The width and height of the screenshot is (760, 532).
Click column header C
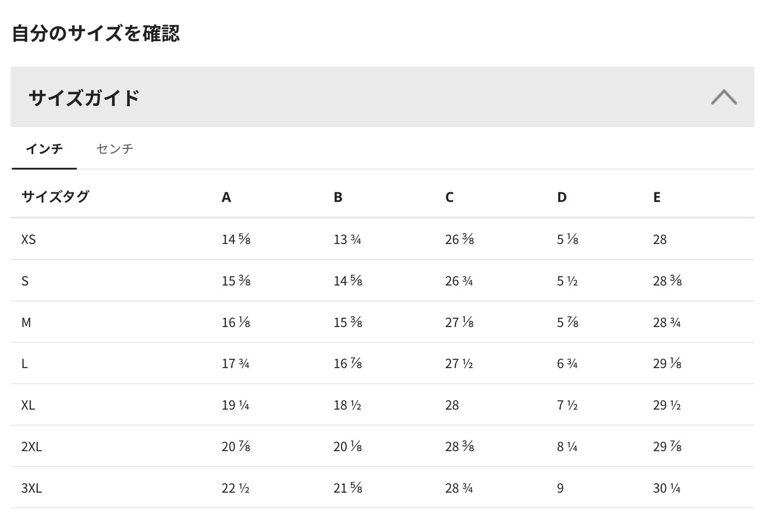point(449,197)
